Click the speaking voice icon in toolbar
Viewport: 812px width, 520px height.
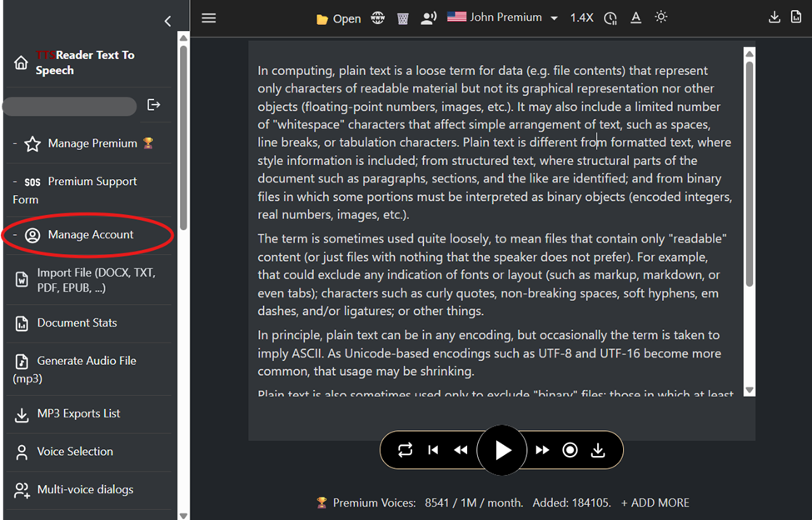429,18
